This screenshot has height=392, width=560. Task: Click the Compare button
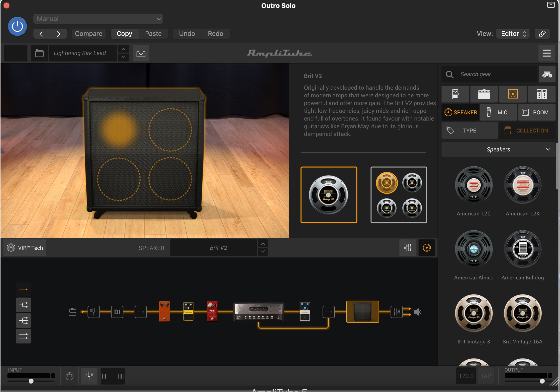click(89, 34)
